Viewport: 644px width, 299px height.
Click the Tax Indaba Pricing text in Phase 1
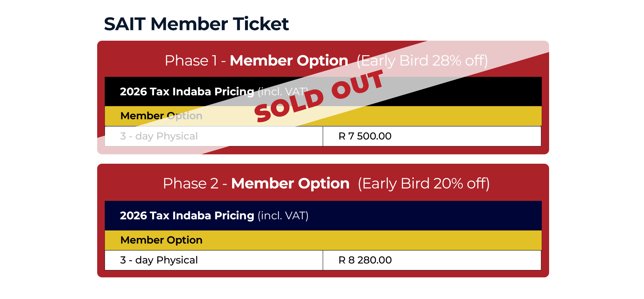tap(187, 92)
